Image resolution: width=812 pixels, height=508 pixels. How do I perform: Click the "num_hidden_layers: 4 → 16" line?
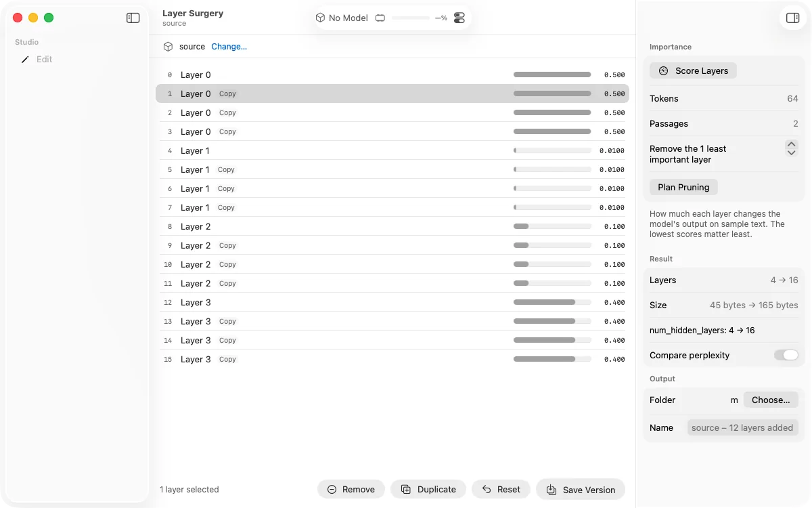coord(702,330)
